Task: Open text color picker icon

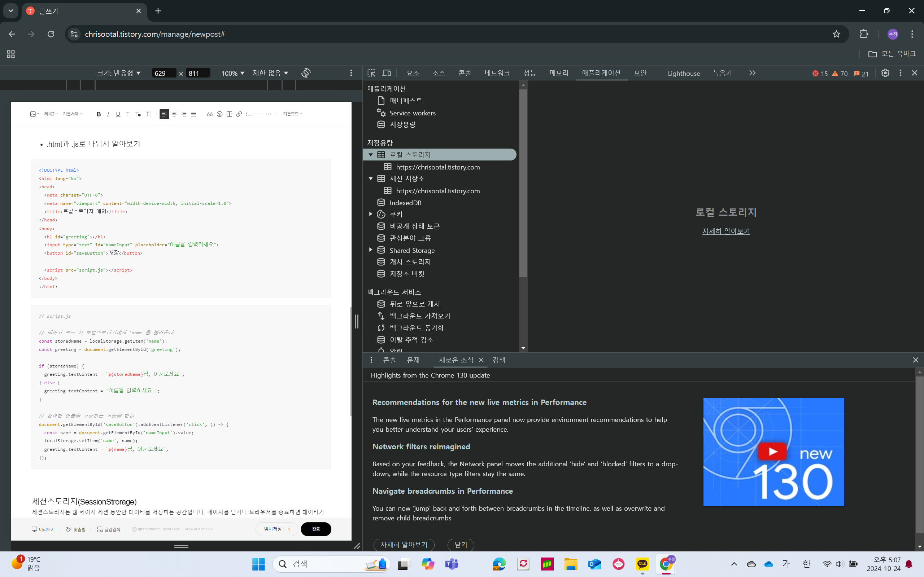Action: [138, 114]
